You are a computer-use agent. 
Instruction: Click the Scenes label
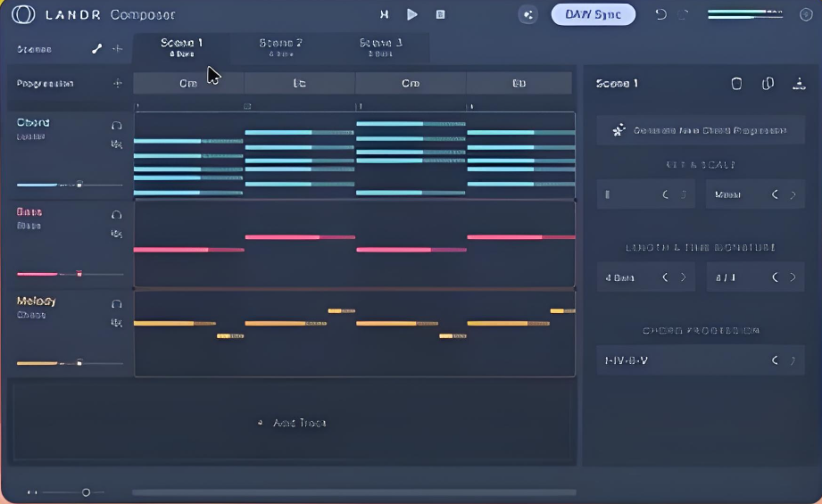point(34,49)
